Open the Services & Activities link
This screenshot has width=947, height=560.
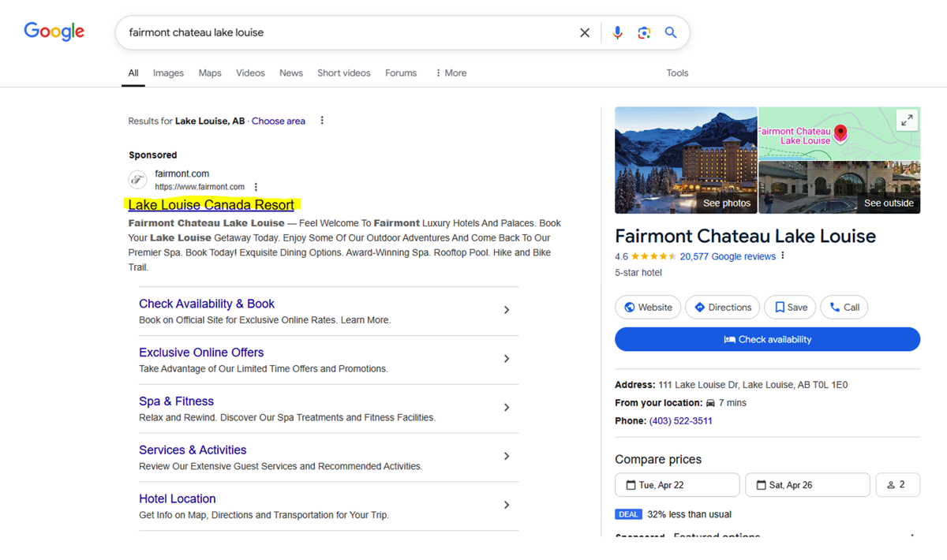(x=193, y=450)
